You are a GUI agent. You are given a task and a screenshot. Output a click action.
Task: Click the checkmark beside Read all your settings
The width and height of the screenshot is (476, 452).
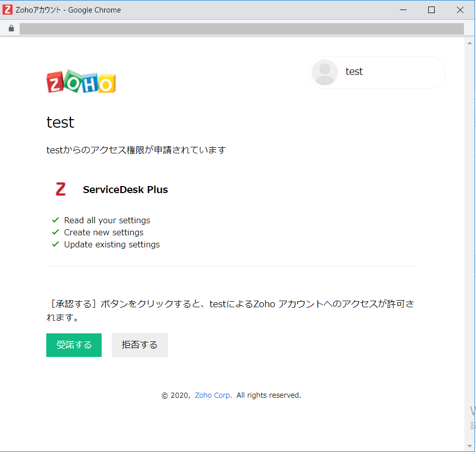pyautogui.click(x=55, y=220)
